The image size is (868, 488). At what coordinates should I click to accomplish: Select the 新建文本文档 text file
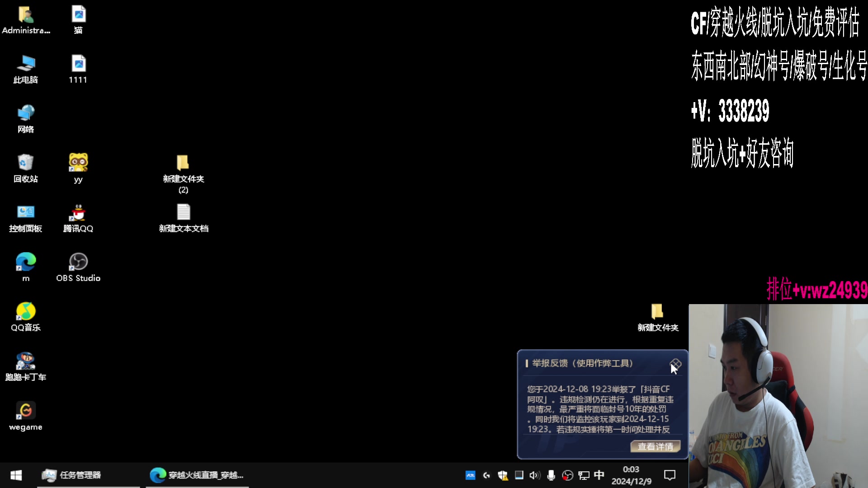184,218
